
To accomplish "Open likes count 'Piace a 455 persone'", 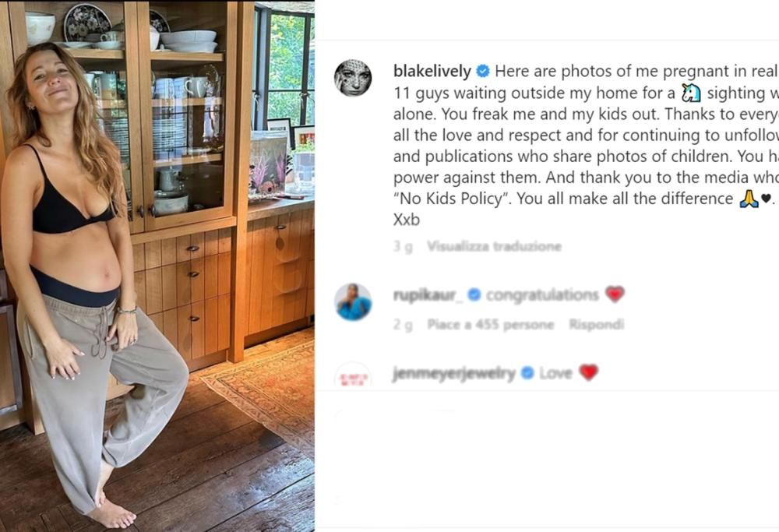I will 490,324.
